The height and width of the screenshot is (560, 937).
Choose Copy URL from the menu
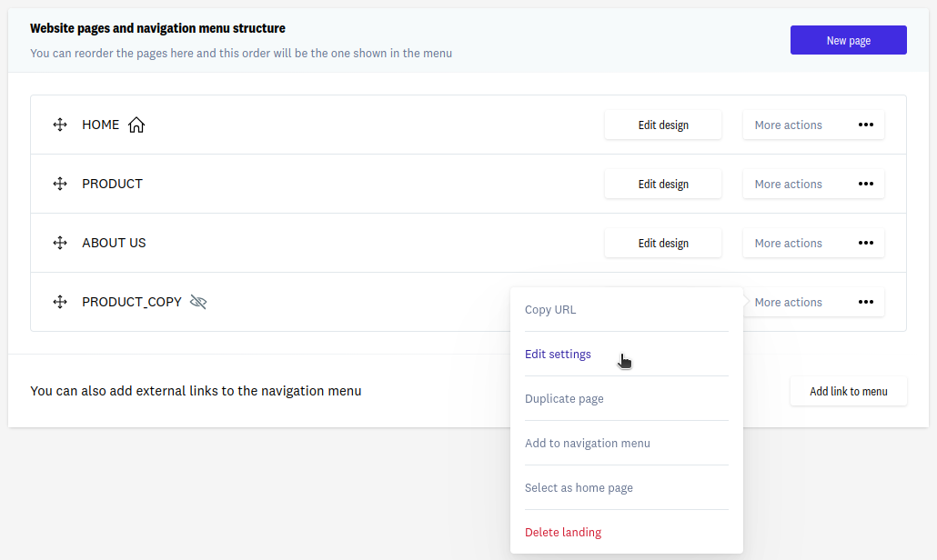[x=550, y=310]
